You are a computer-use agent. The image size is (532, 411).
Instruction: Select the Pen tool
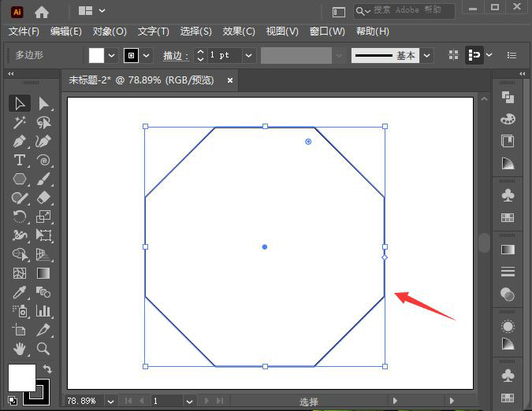(20, 141)
